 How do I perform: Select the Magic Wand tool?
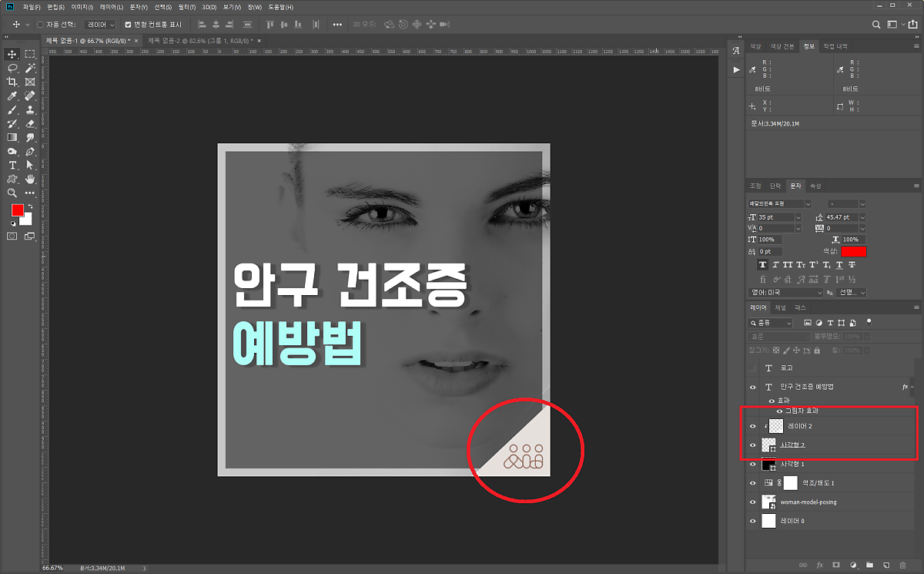coord(30,68)
